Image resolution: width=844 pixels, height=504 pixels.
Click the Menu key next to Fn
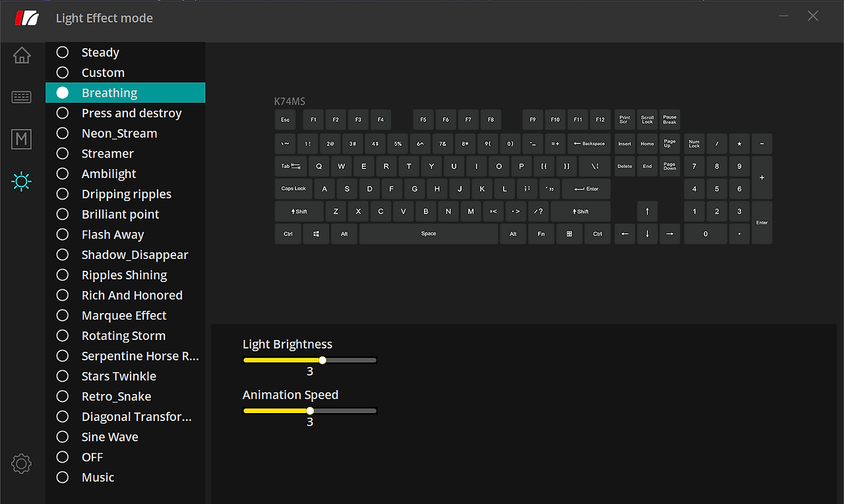[569, 234]
